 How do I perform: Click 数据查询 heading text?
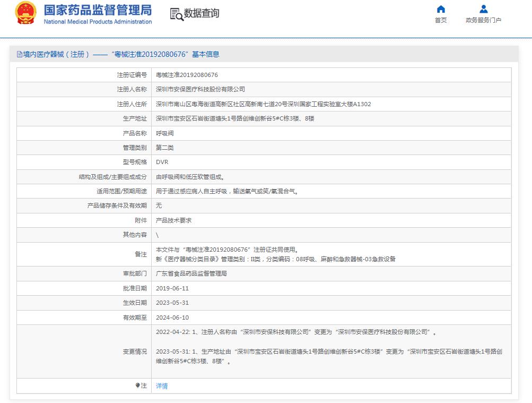(202, 14)
